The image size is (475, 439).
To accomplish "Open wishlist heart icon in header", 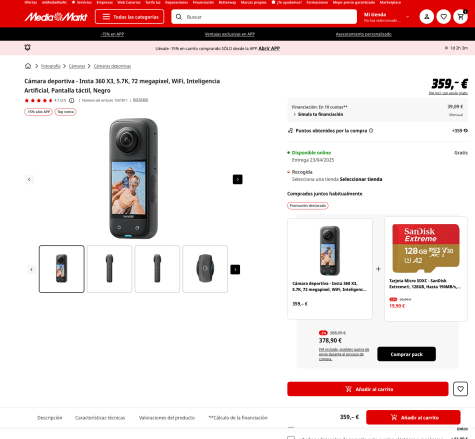I will pos(443,17).
